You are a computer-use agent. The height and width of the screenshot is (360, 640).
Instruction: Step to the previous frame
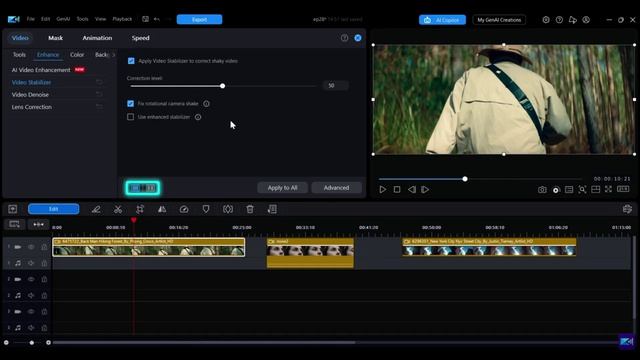(412, 189)
